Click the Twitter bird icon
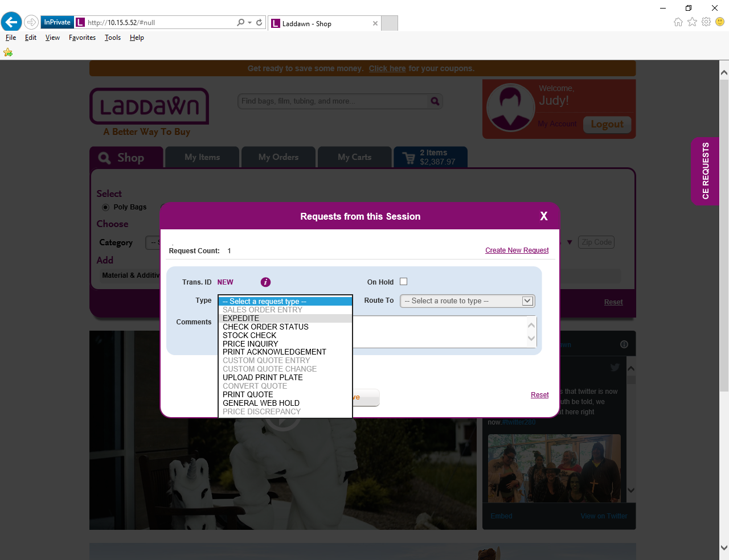The image size is (729, 560). click(x=615, y=368)
